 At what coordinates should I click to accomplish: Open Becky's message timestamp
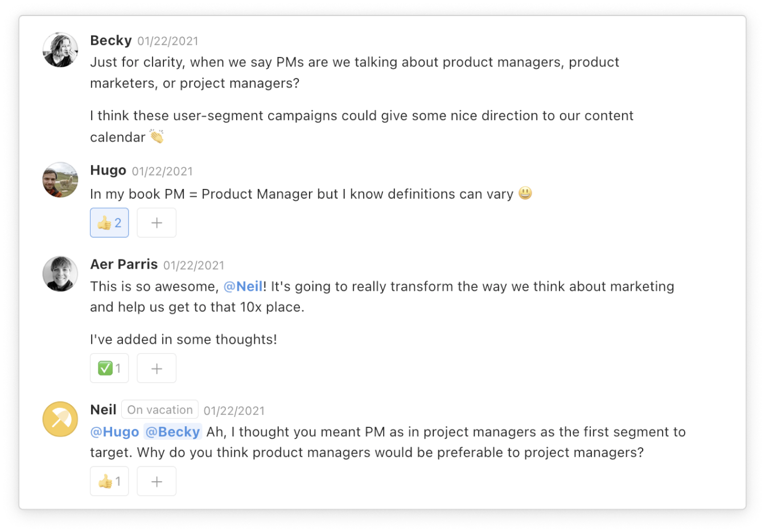(x=167, y=40)
